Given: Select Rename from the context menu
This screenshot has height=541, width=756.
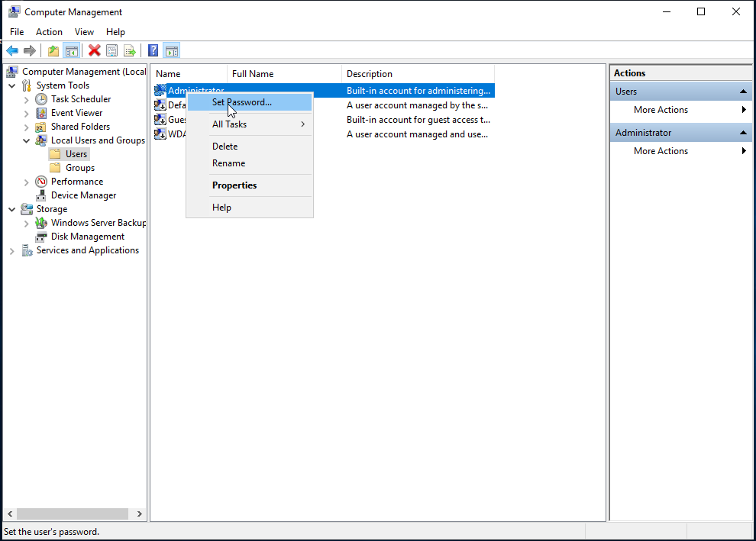Looking at the screenshot, I should point(229,163).
